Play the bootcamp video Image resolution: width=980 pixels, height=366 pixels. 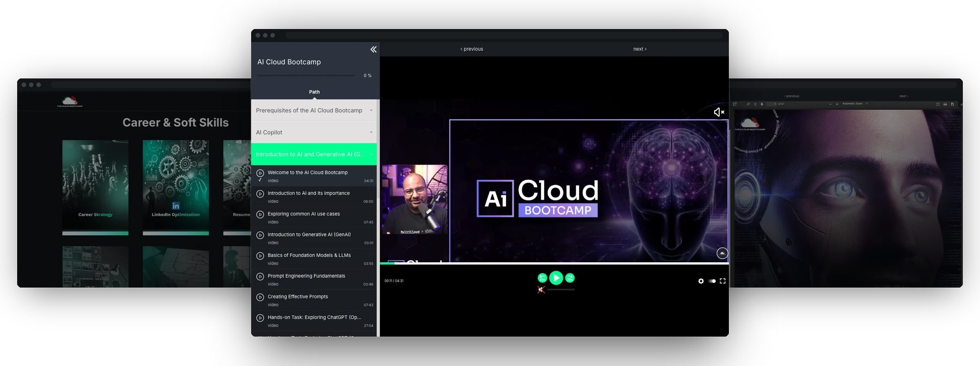coord(556,278)
